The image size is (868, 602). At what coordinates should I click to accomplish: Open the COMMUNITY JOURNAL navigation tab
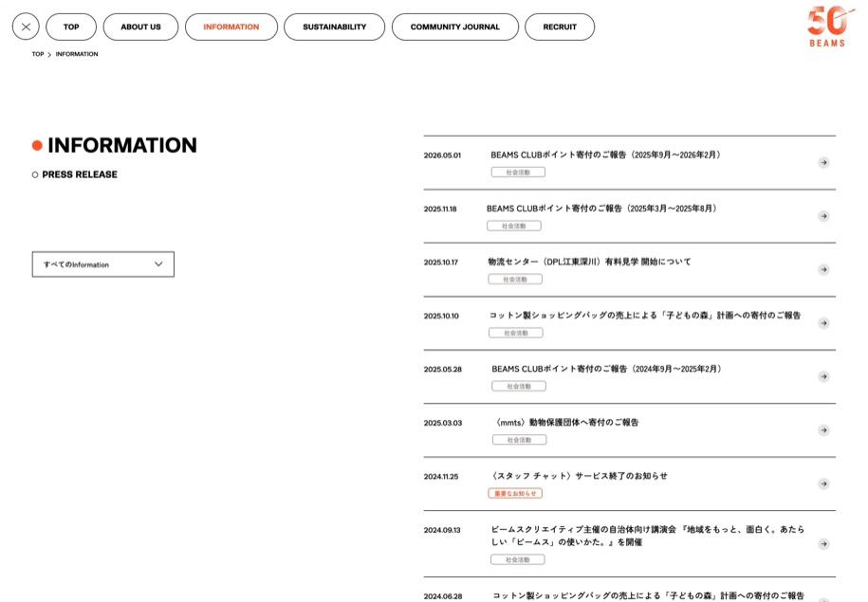point(455,27)
